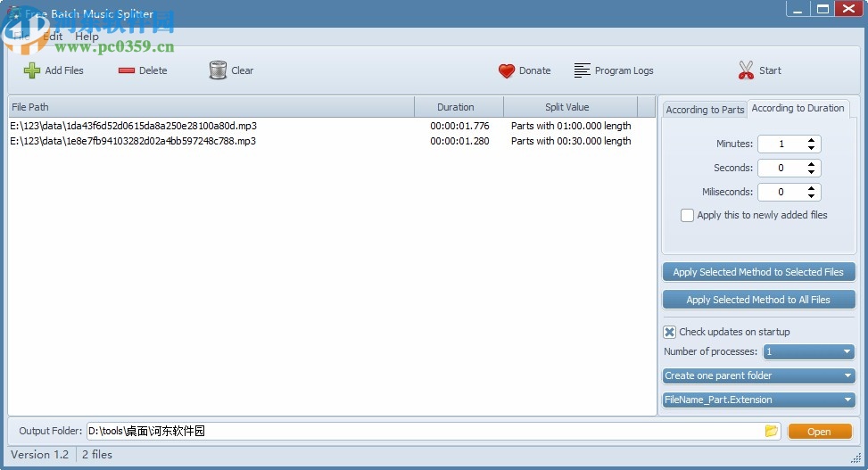The height and width of the screenshot is (470, 868).
Task: Expand the FileName_Part.Extension naming dropdown
Action: [758, 400]
